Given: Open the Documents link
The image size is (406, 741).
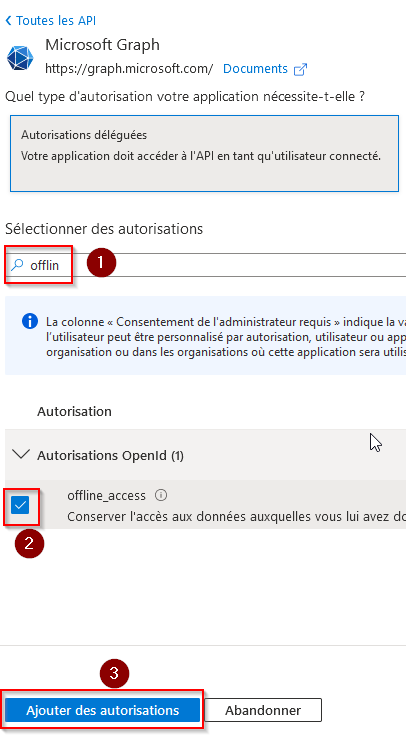Looking at the screenshot, I should [255, 69].
